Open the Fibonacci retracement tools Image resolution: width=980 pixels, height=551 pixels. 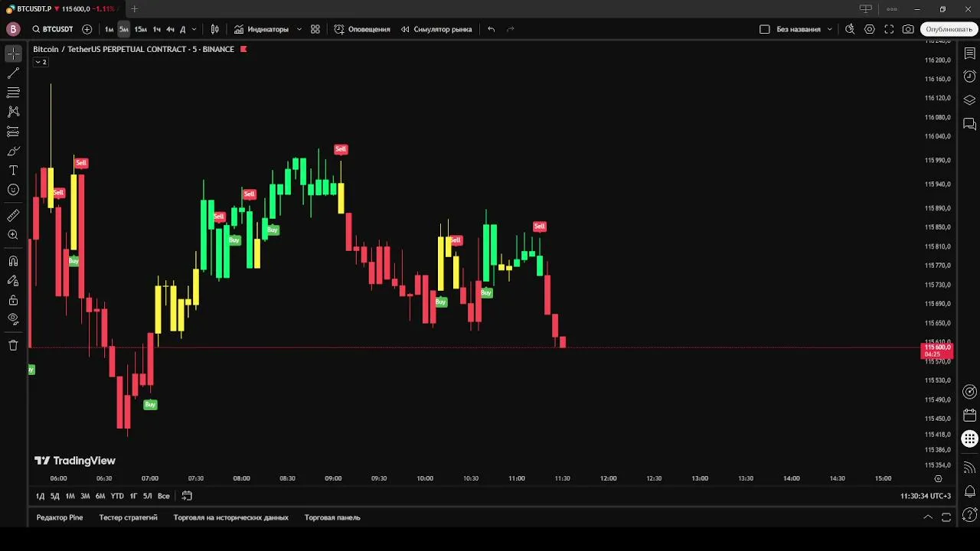pos(13,93)
